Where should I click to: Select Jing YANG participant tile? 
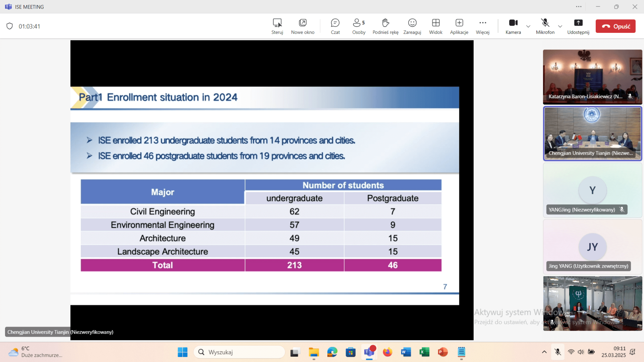pyautogui.click(x=592, y=247)
